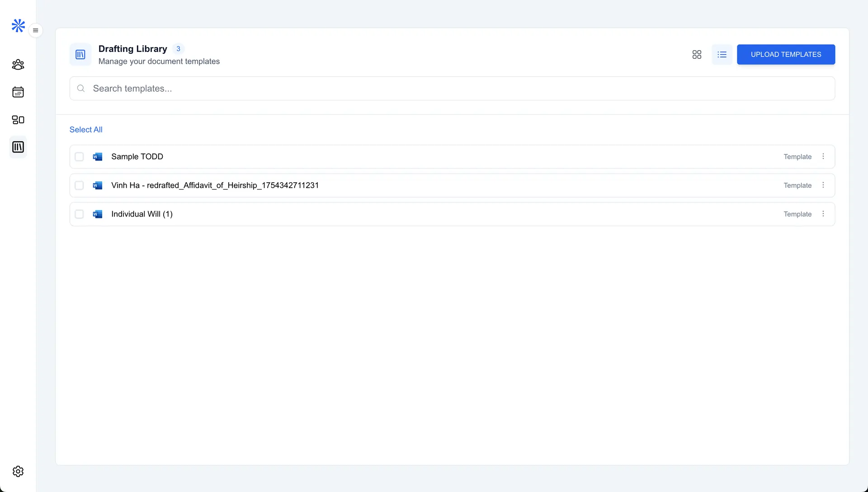The height and width of the screenshot is (492, 868).
Task: Open the settings gear icon
Action: (18, 471)
